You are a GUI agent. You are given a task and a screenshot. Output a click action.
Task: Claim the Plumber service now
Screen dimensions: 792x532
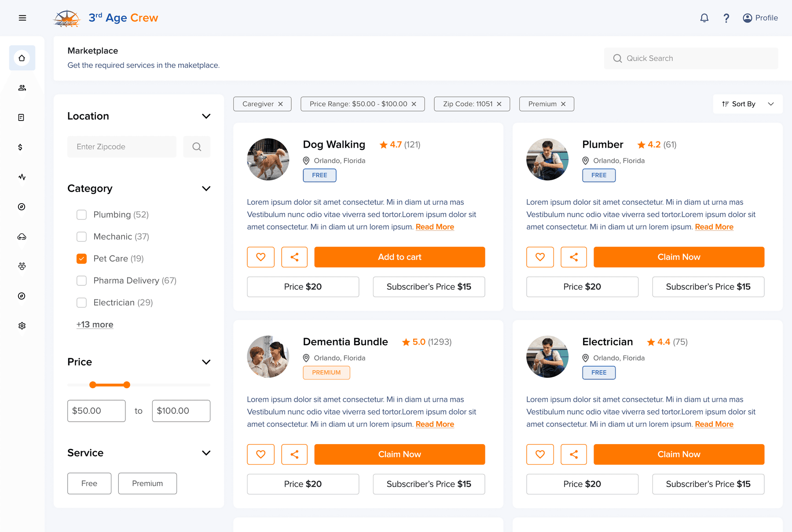679,257
